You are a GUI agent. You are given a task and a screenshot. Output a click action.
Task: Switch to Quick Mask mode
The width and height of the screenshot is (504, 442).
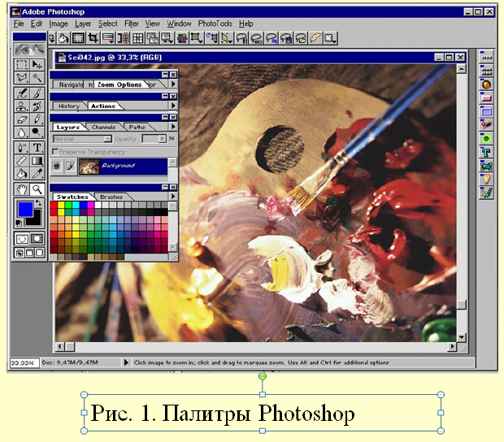(x=37, y=239)
